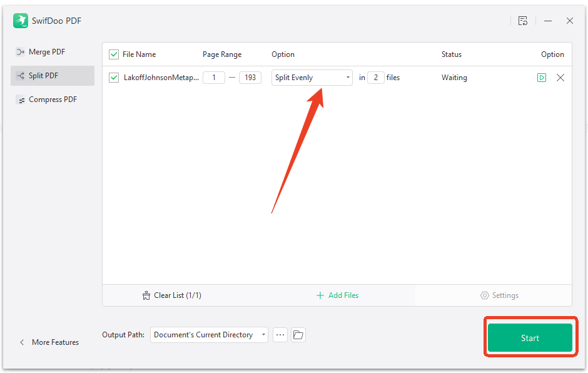Edit the start page field showing 1
Screen dimensions: 588x373
coord(214,78)
